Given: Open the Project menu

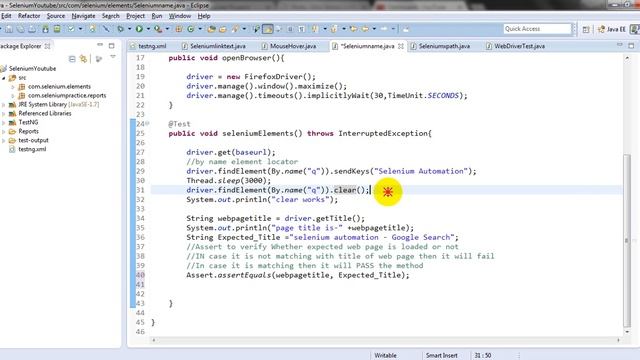Looking at the screenshot, I should 136,16.
